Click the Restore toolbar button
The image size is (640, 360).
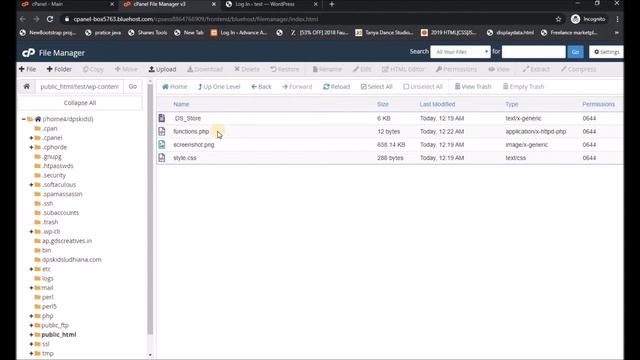tap(285, 69)
